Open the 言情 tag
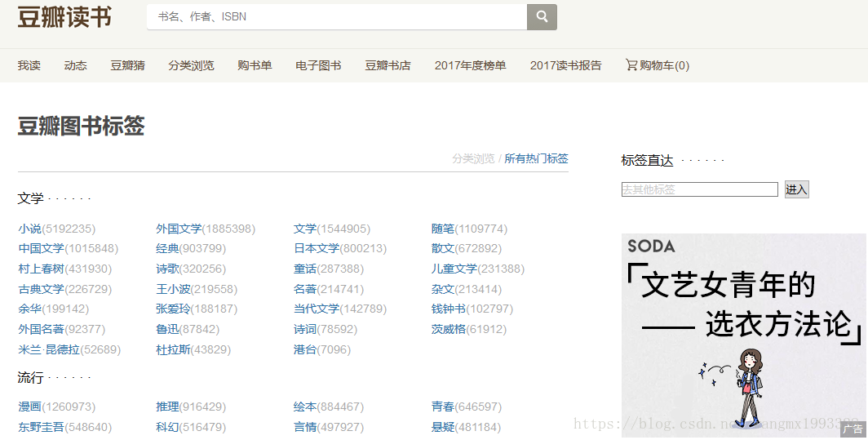The image size is (868, 440). coord(305,427)
